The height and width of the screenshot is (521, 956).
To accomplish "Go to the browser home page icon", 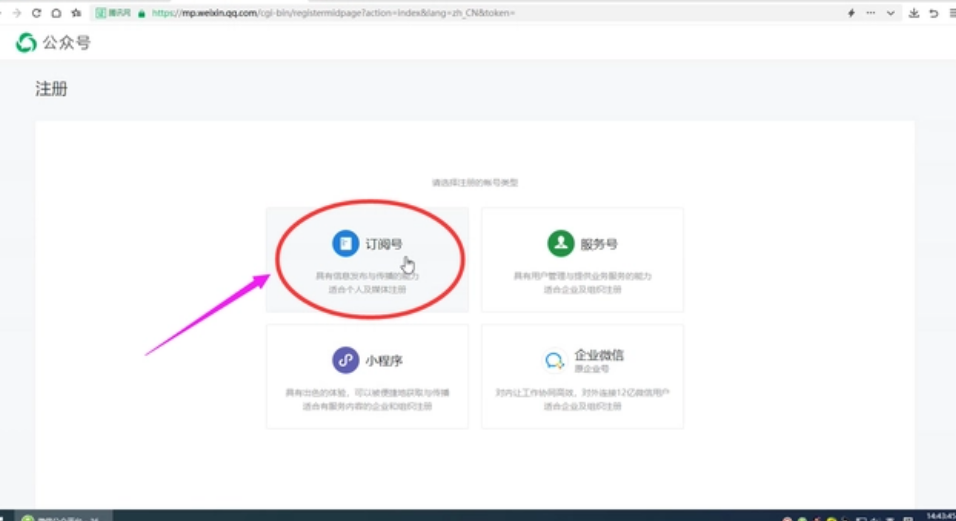I will tap(56, 13).
